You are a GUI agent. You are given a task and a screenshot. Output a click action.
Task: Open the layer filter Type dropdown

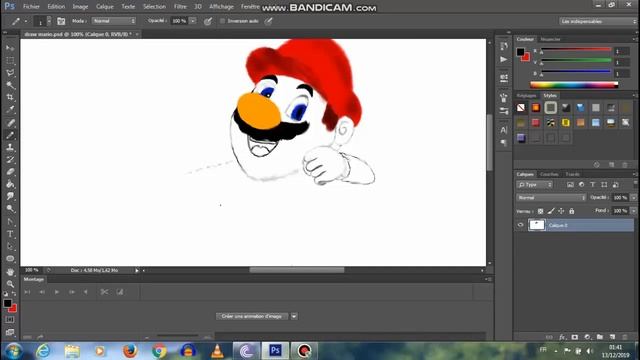(535, 185)
